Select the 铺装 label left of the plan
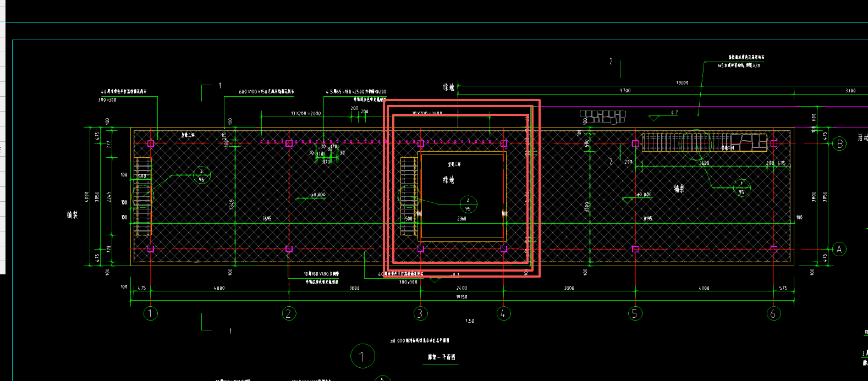This screenshot has width=868, height=381. click(x=73, y=215)
